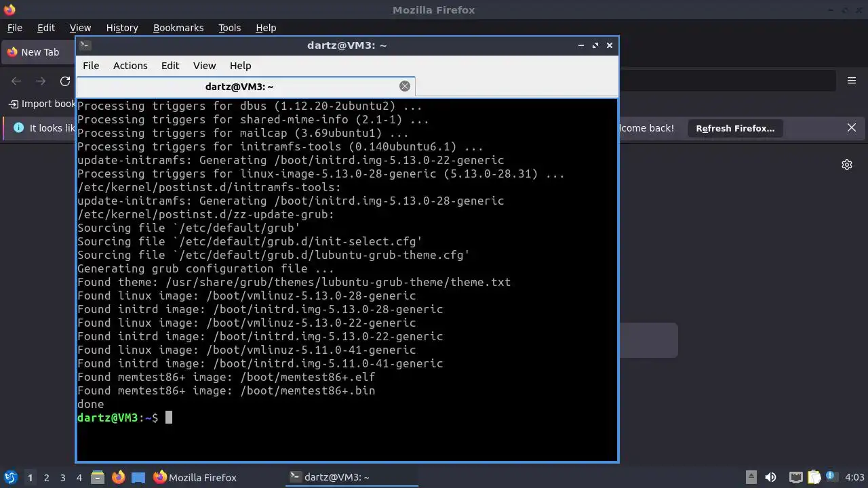Open the volume control tray icon
This screenshot has height=488, width=868.
(770, 478)
